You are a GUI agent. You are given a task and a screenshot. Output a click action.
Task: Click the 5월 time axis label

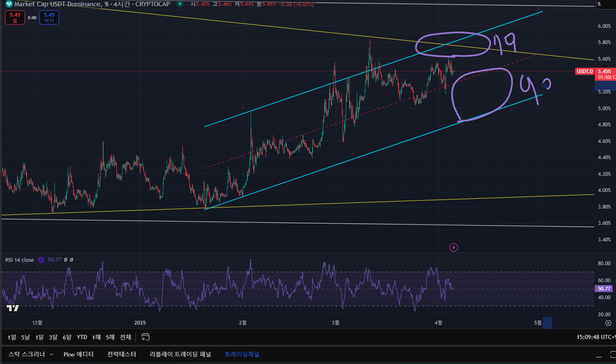[538, 323]
